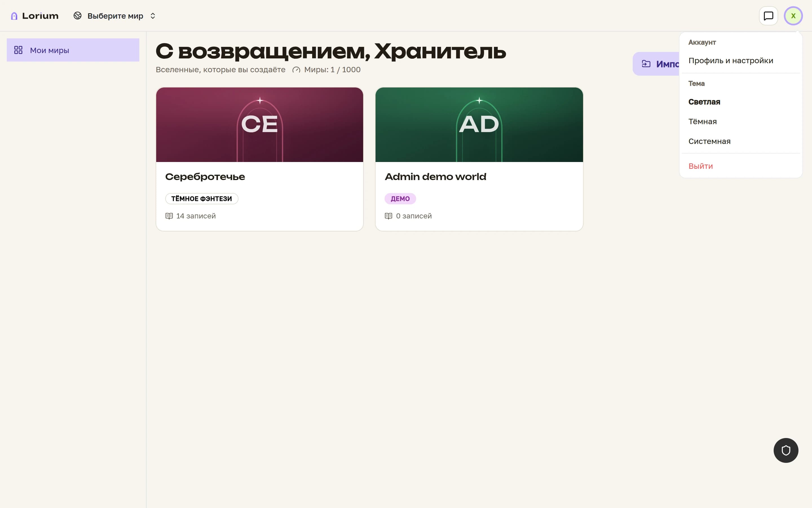Click the globe icon beside Выберите мир
This screenshot has width=812, height=508.
(x=78, y=16)
